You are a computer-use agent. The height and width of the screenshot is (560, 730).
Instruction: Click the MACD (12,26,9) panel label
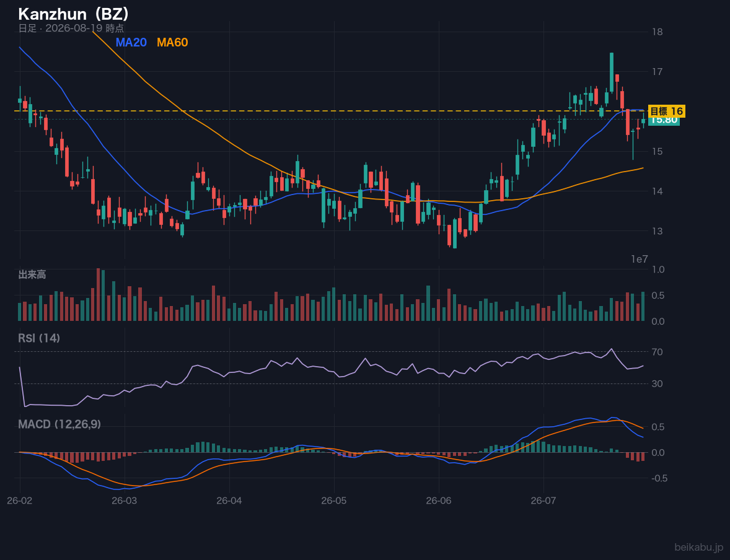tap(59, 424)
